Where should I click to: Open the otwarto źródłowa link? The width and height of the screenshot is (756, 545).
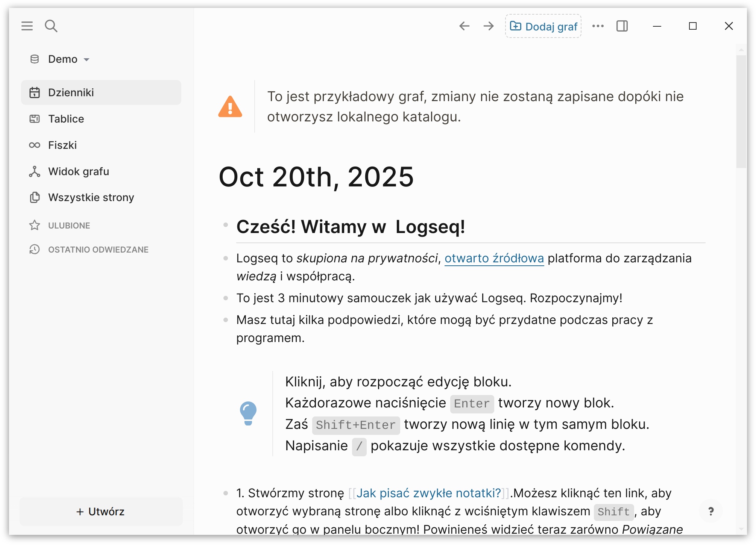(494, 258)
